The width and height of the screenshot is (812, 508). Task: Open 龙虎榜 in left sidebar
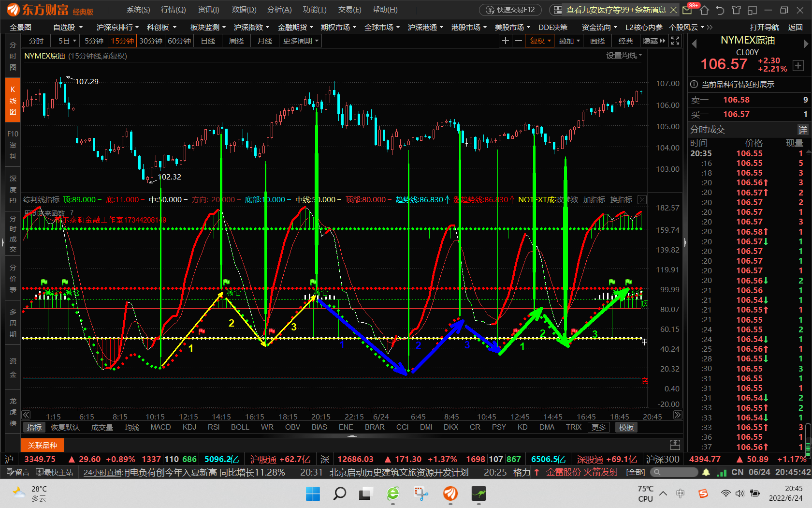[13, 412]
